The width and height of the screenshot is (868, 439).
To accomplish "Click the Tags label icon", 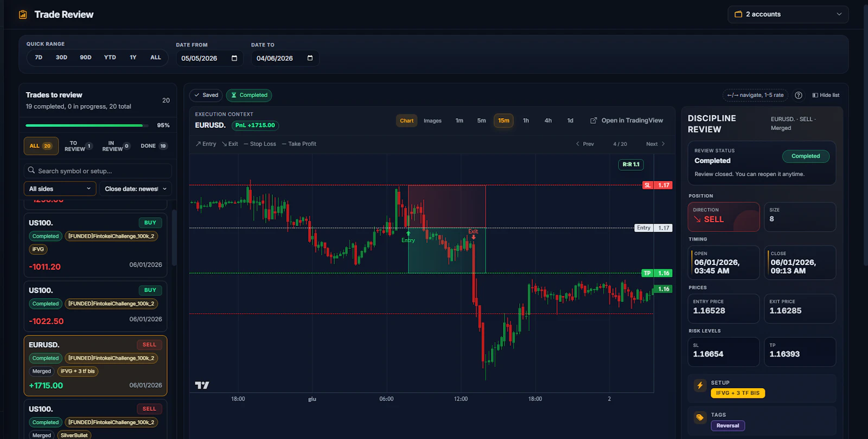I will (x=700, y=417).
